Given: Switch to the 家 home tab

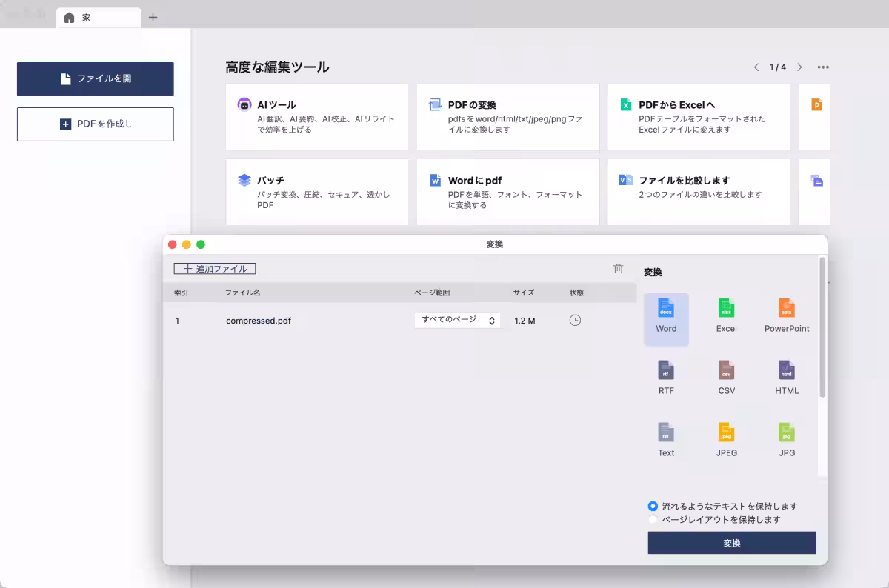Looking at the screenshot, I should [x=99, y=16].
